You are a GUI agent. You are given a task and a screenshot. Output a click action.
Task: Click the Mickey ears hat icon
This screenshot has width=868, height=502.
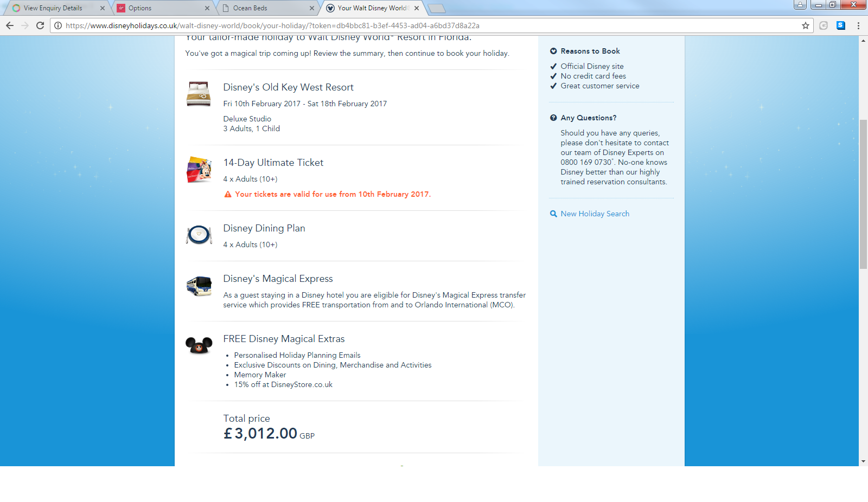point(199,345)
